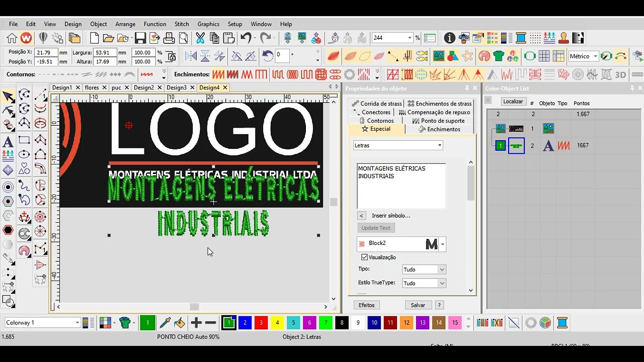Select red color swatch number 3

pyautogui.click(x=261, y=323)
